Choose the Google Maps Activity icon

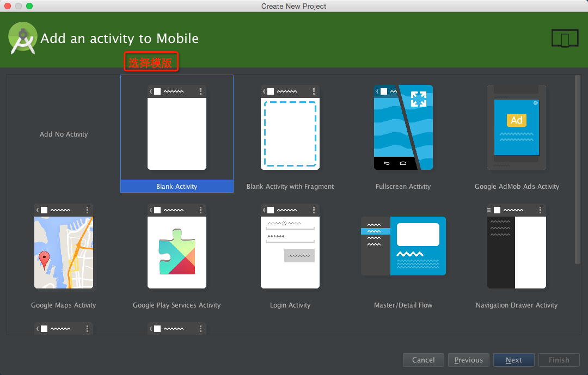[x=63, y=247]
